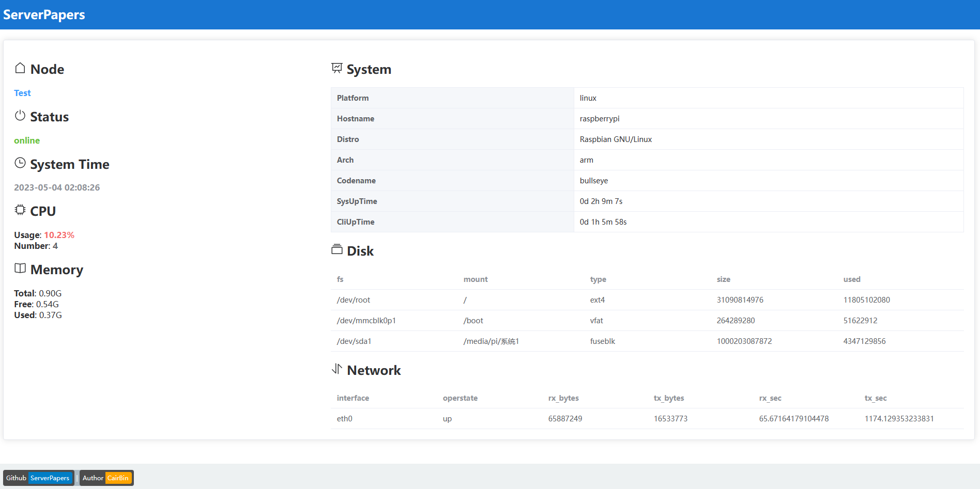The image size is (980, 489).
Task: Click the 65.67164179104478 rx_sec cell
Action: pos(794,419)
